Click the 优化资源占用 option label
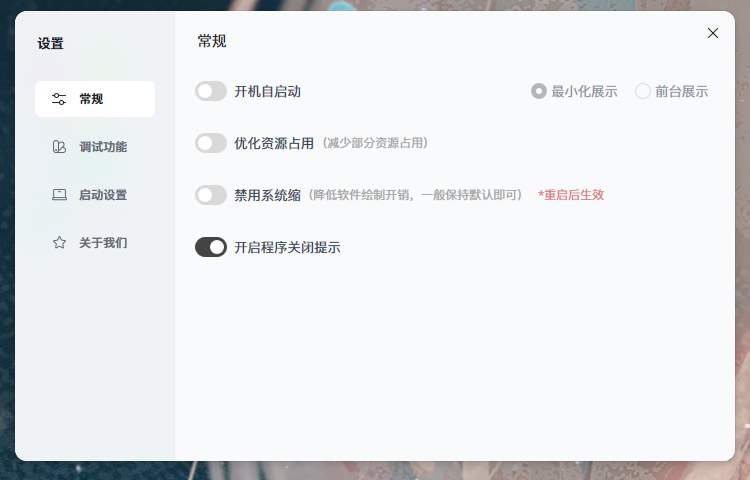 (274, 143)
